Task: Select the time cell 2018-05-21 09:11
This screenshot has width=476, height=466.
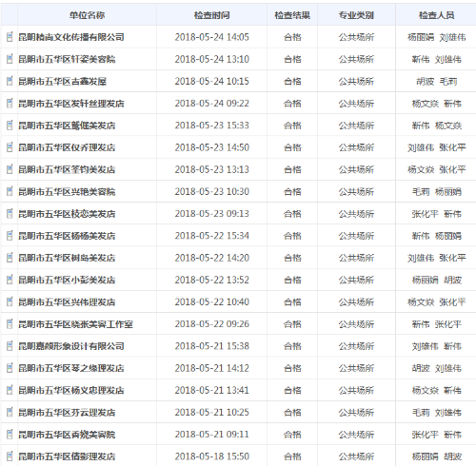Action: (x=211, y=435)
